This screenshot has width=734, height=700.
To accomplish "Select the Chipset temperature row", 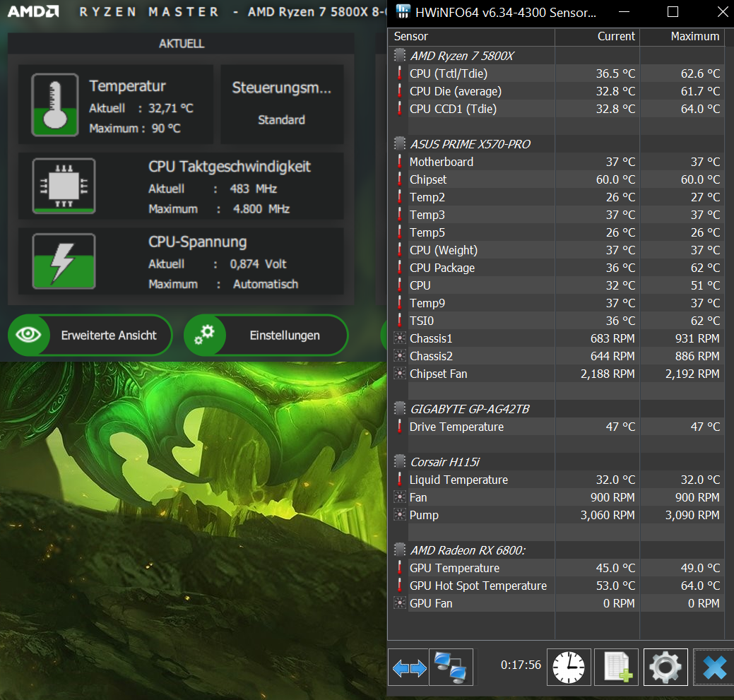I will coord(557,179).
